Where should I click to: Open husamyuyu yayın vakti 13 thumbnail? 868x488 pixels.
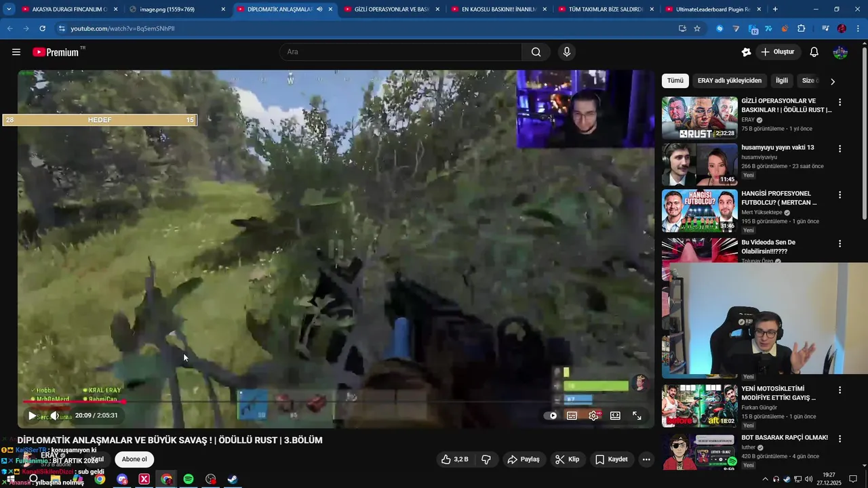(699, 164)
